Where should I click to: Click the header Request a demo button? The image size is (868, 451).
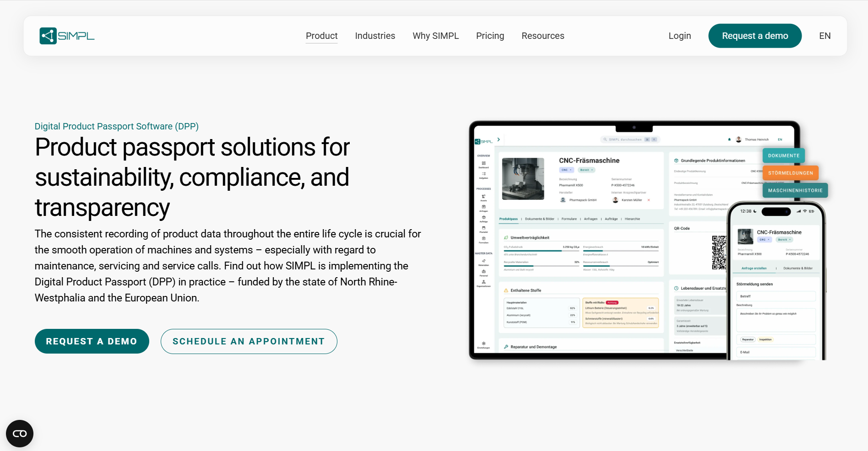coord(755,36)
